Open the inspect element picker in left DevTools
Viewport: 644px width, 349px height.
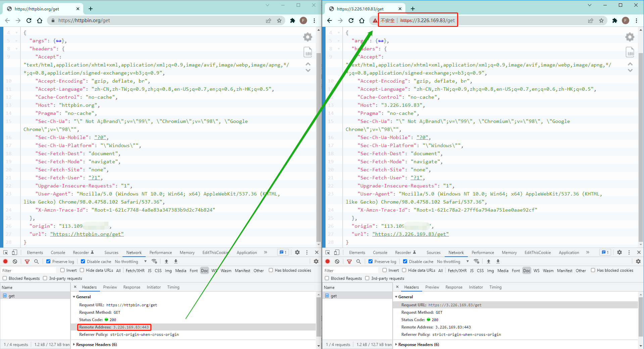[6, 252]
